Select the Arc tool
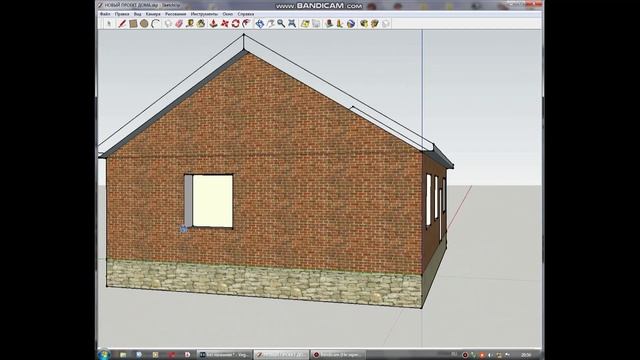 pos(155,24)
